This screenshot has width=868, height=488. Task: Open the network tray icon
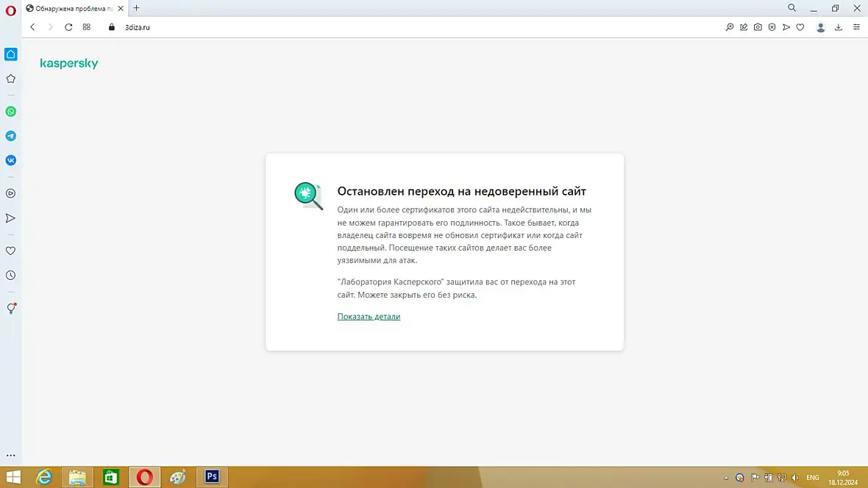tap(782, 478)
